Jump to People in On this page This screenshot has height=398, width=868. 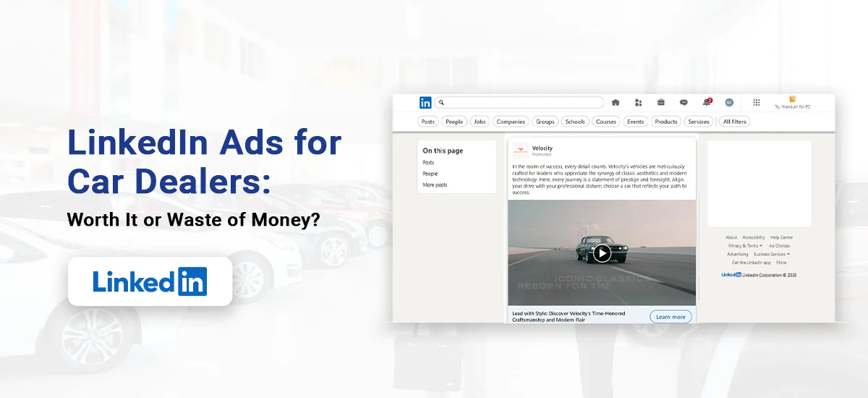pos(430,174)
